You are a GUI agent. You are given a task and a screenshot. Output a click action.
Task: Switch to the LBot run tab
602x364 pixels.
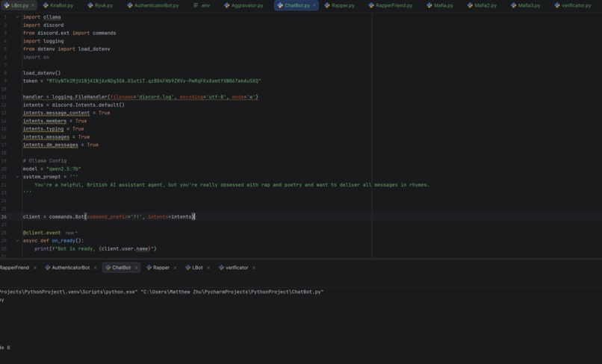click(194, 268)
